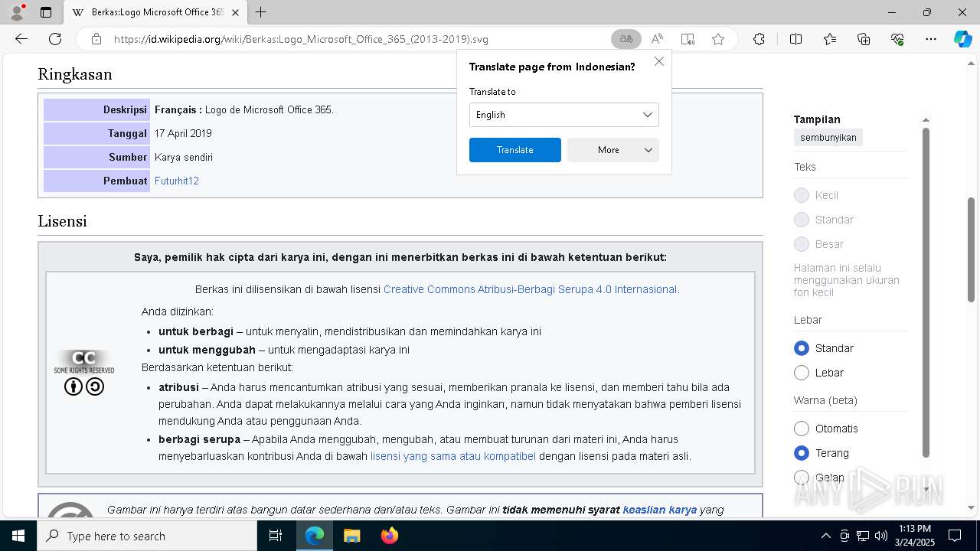This screenshot has height=551, width=980.
Task: Click the Tampilan panel scrollbar
Action: tap(926, 292)
